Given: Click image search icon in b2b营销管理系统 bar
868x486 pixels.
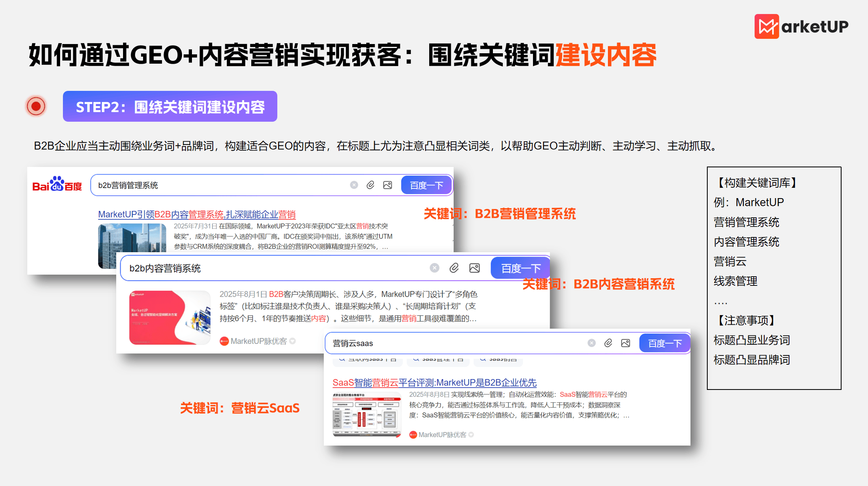Looking at the screenshot, I should [x=388, y=185].
